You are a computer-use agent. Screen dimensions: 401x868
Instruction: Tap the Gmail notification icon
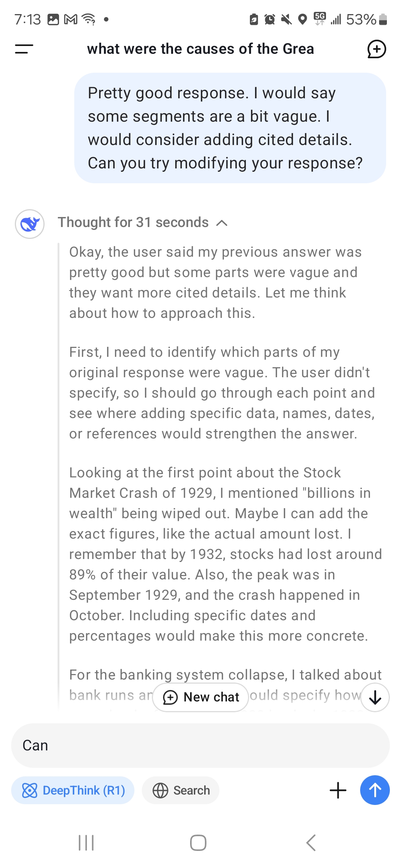[71, 19]
